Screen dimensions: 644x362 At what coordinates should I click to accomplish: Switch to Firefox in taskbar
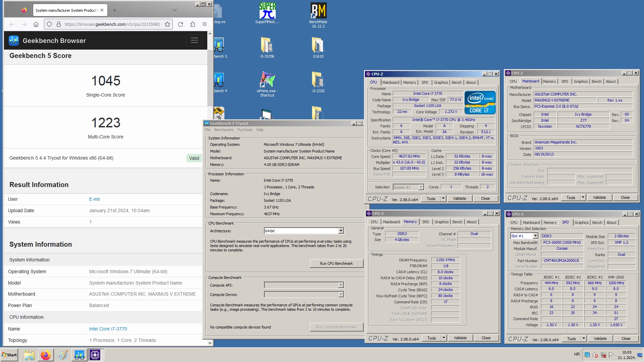pyautogui.click(x=46, y=355)
